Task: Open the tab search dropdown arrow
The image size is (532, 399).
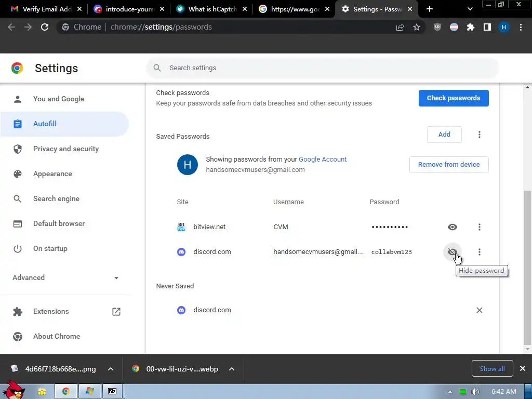Action: [470, 9]
